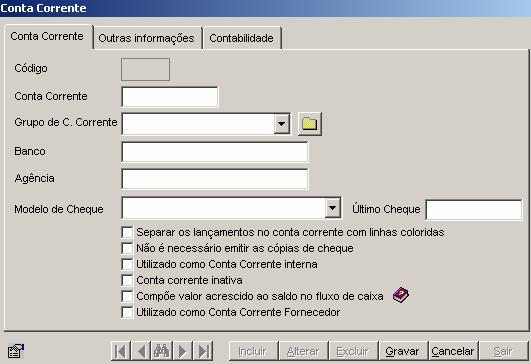The width and height of the screenshot is (531, 364).
Task: Check Utilizado como Conta Corrente Fornecedor
Action: point(127,312)
